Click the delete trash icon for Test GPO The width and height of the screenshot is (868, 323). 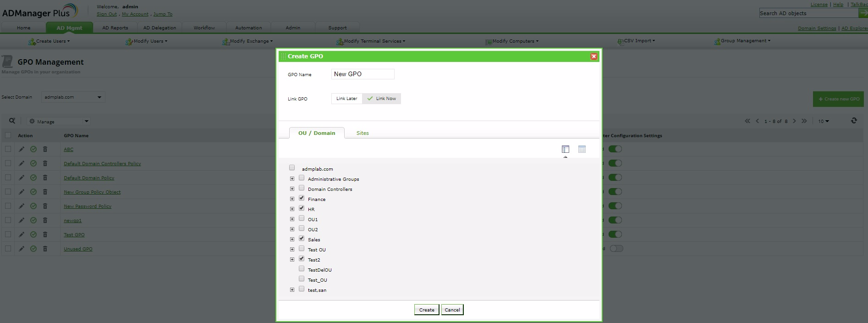[x=45, y=234]
